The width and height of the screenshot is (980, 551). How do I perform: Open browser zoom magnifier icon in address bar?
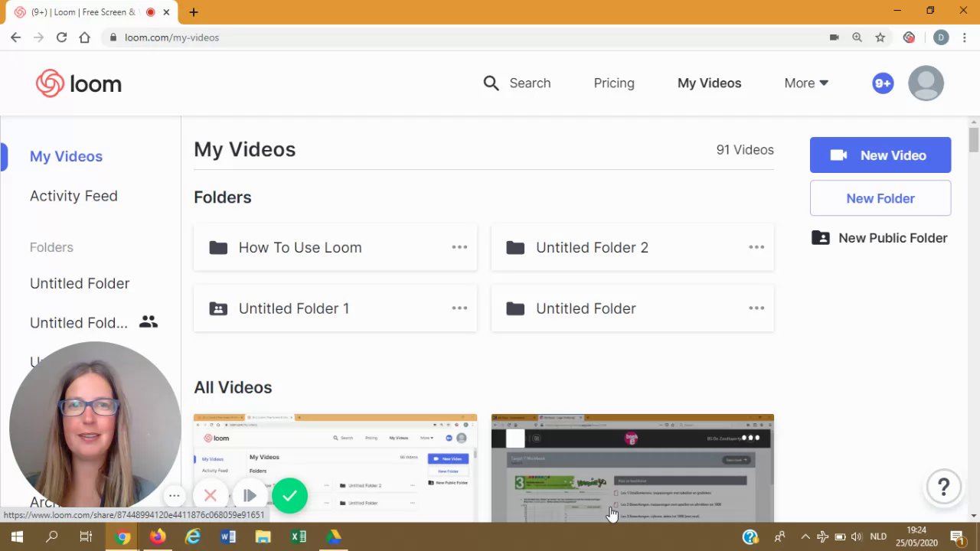(x=857, y=37)
